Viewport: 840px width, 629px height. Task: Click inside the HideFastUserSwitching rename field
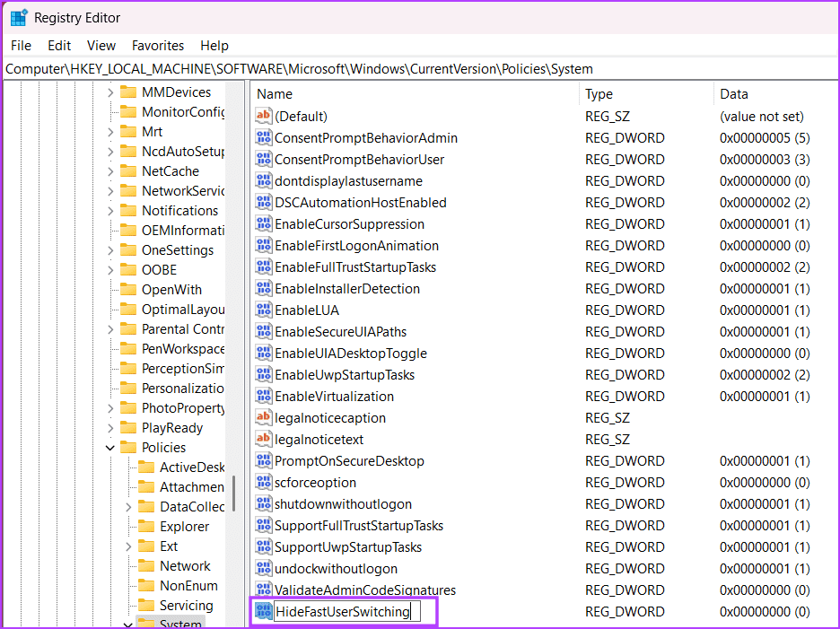(346, 611)
